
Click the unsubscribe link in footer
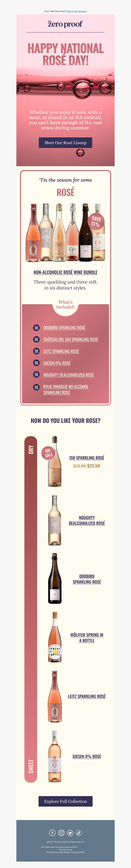point(84,847)
